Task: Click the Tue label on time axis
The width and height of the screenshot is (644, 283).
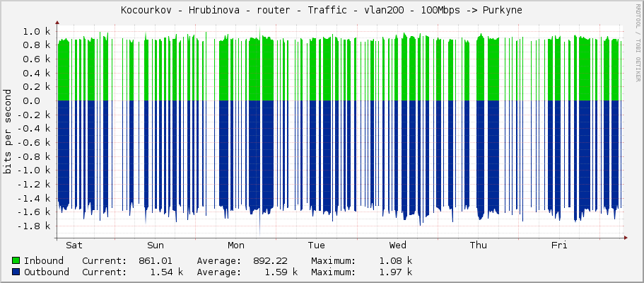Action: (316, 246)
